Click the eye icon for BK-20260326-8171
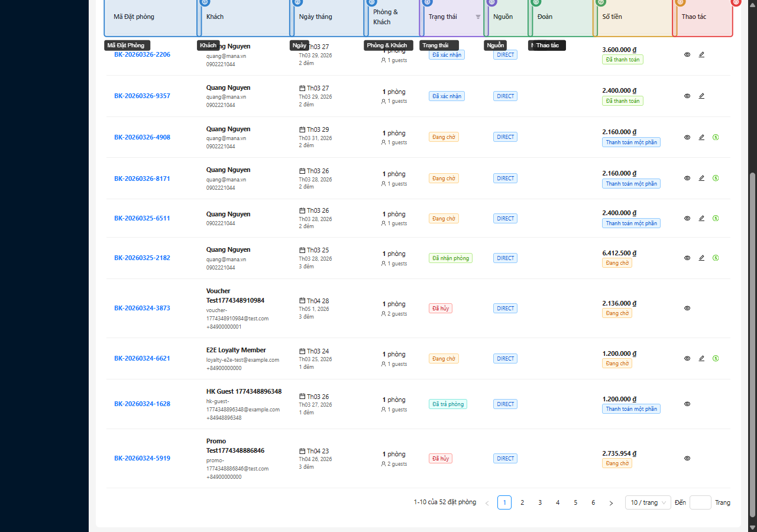 (x=687, y=178)
